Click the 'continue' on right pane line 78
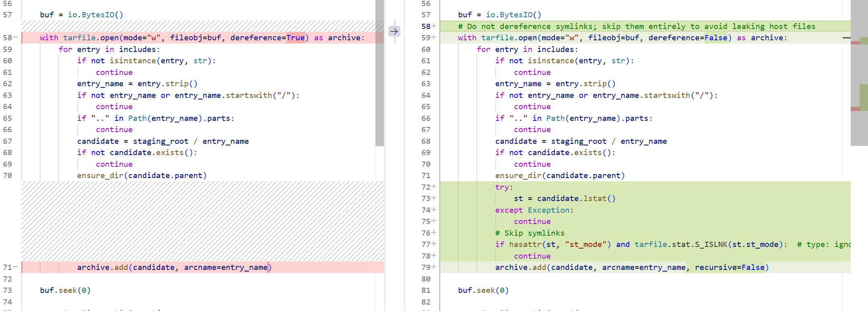868x311 pixels. (532, 256)
